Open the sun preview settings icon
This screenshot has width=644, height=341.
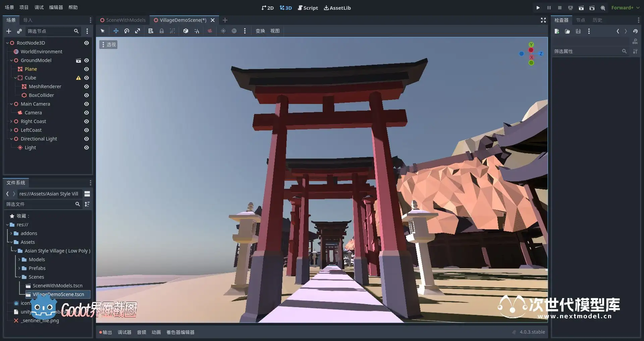tap(223, 31)
